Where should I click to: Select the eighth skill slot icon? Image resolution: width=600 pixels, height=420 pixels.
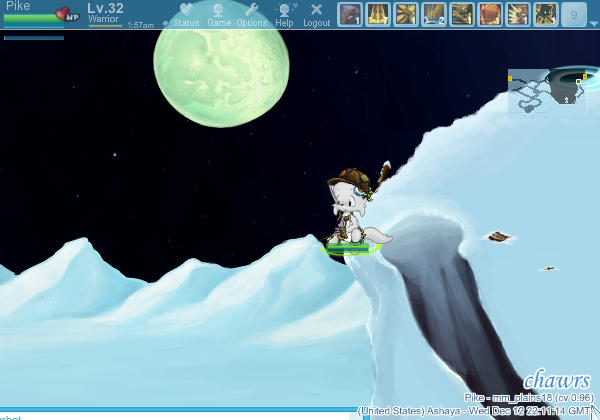(546, 14)
